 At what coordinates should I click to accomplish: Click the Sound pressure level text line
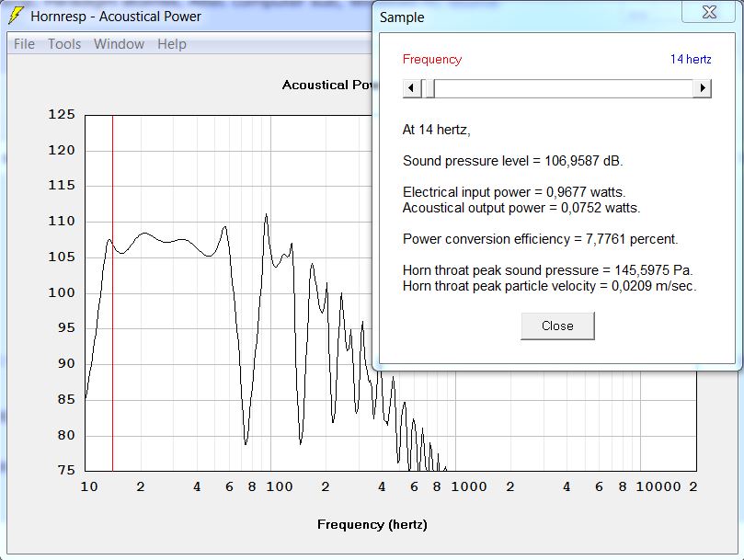(x=512, y=161)
